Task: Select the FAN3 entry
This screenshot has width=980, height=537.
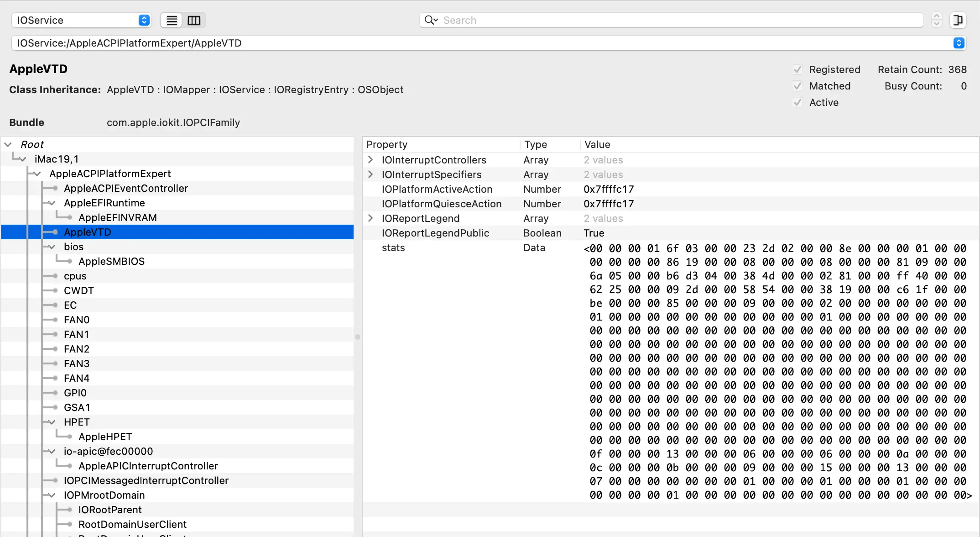Action: (x=77, y=363)
